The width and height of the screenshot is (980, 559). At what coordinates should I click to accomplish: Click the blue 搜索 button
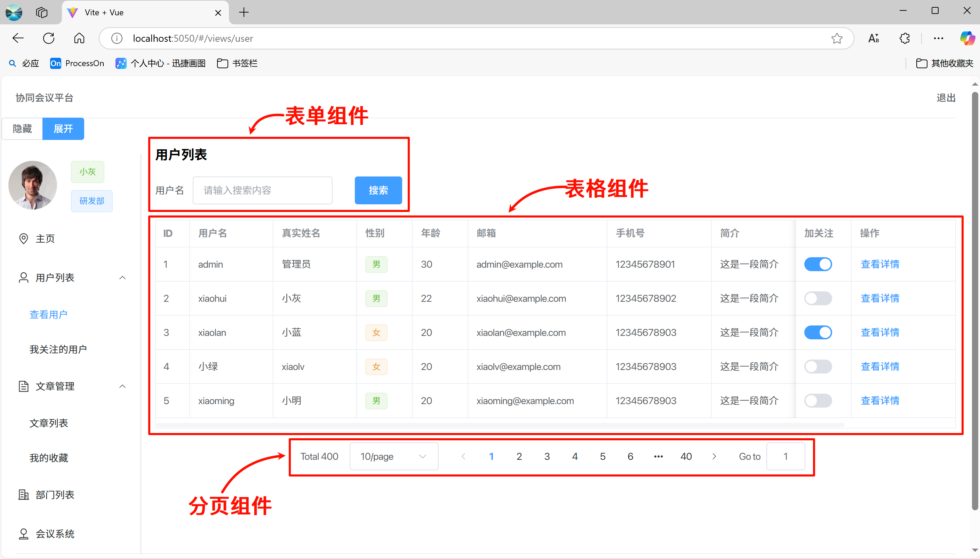pyautogui.click(x=378, y=190)
